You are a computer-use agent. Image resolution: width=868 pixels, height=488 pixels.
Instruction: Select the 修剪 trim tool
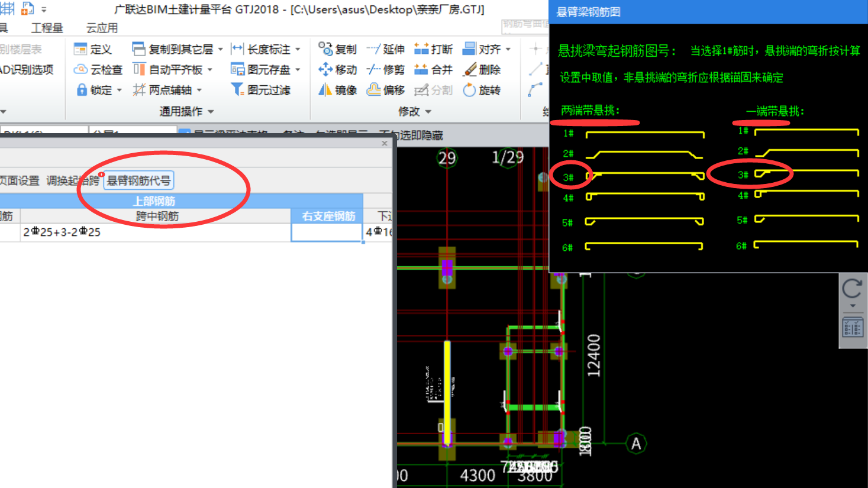click(385, 70)
